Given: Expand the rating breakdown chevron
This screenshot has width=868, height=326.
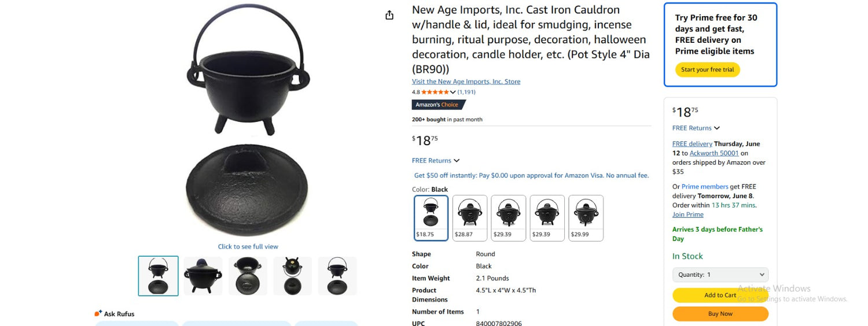Looking at the screenshot, I should coord(453,92).
